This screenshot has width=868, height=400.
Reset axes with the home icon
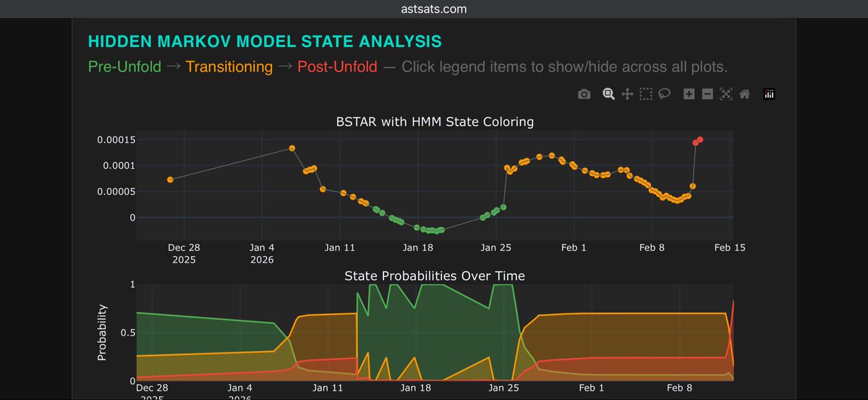pyautogui.click(x=744, y=94)
